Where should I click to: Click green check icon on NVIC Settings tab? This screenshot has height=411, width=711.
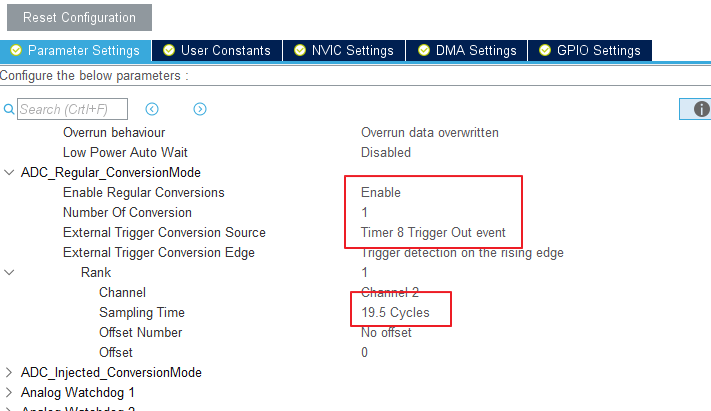[x=300, y=50]
